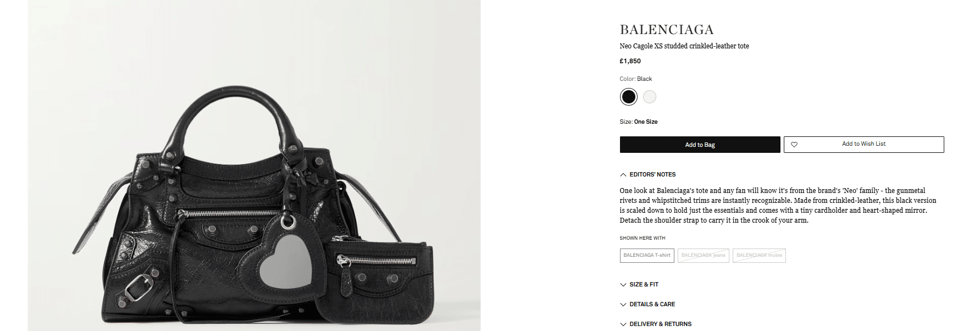The width and height of the screenshot is (980, 331).
Task: Select the Black color swatch
Action: [628, 97]
